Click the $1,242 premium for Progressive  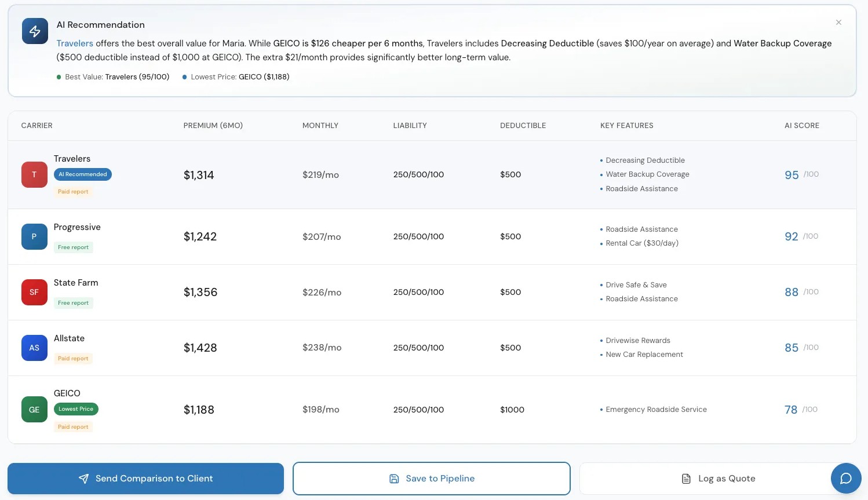click(x=200, y=236)
